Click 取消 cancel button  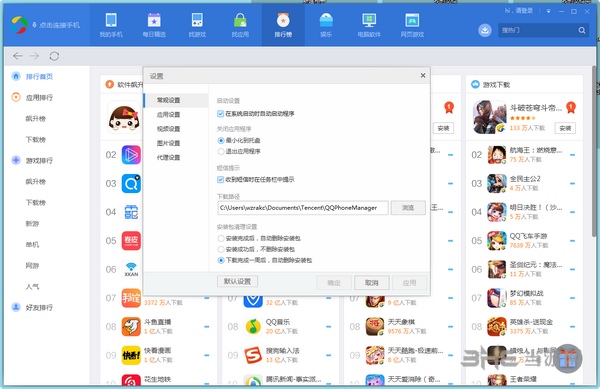[x=372, y=283]
